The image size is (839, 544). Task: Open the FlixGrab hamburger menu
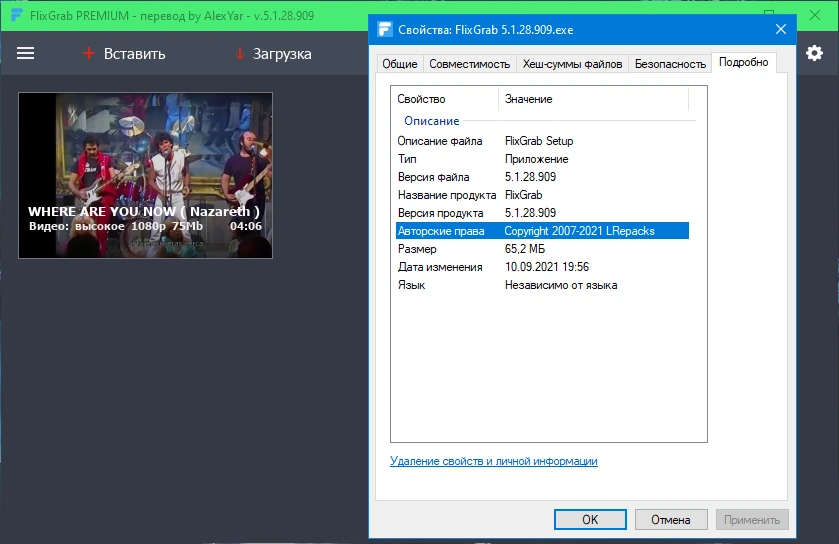[x=25, y=53]
